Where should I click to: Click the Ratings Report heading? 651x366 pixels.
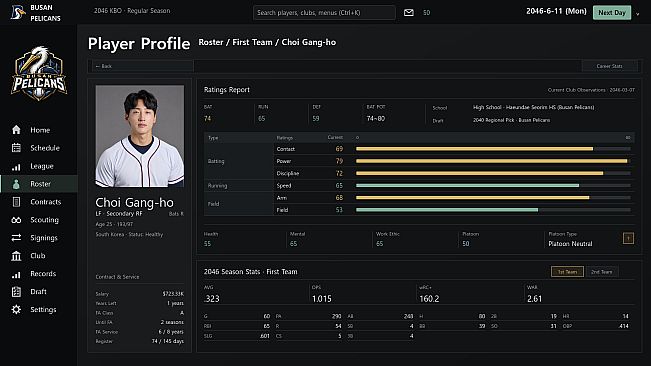coord(227,90)
